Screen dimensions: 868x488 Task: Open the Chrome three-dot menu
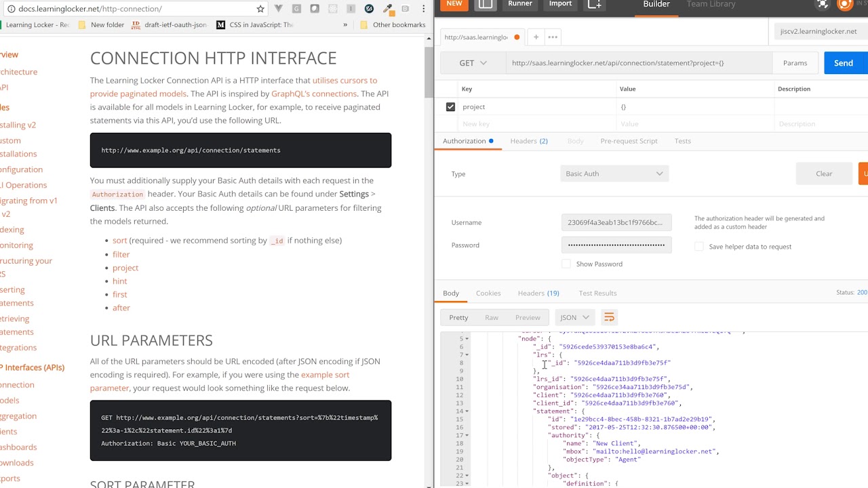(x=422, y=9)
